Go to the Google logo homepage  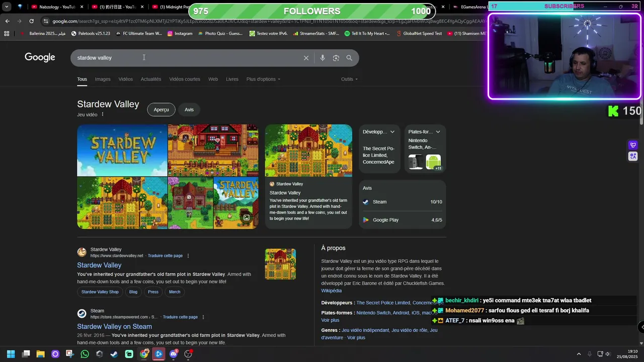click(40, 57)
